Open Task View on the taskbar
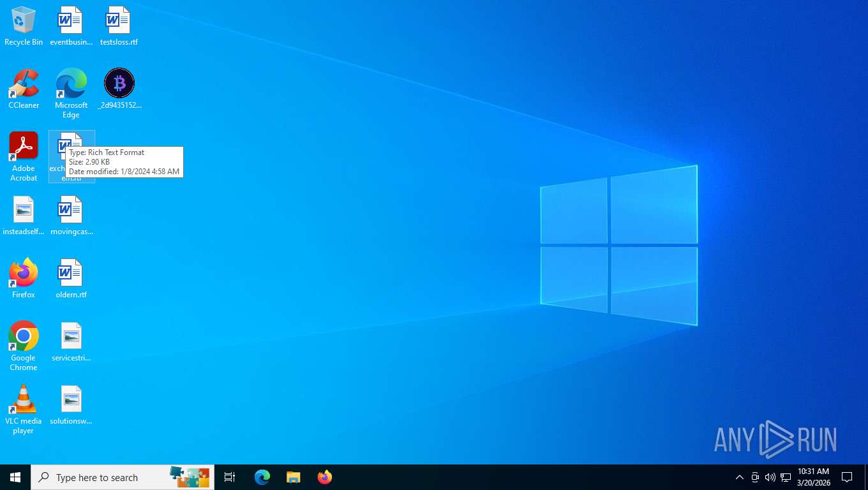The width and height of the screenshot is (868, 490). point(230,477)
